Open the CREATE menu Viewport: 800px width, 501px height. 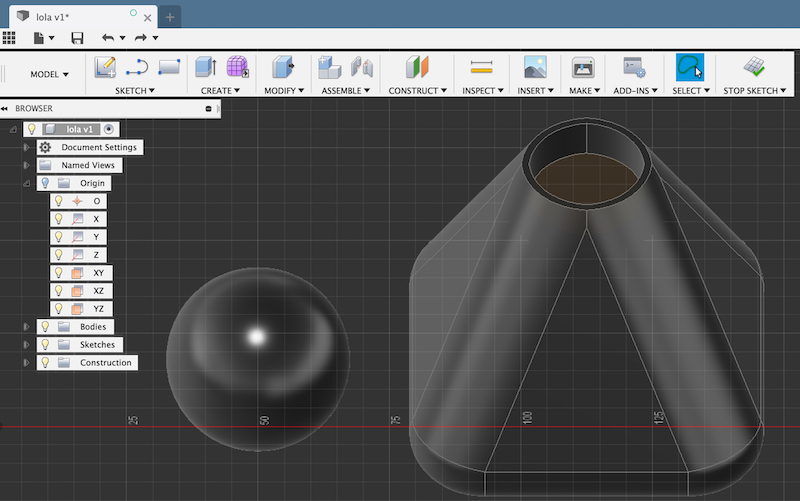click(x=220, y=90)
